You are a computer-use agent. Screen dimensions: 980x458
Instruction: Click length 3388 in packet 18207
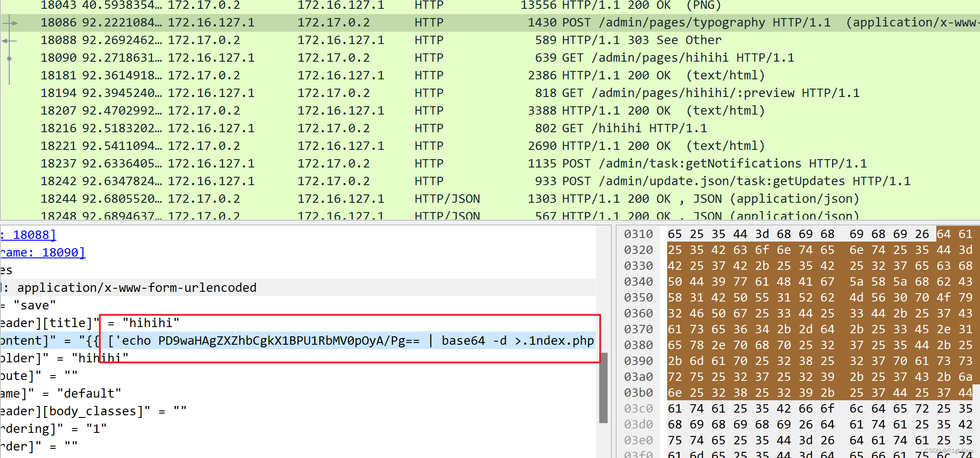(x=542, y=111)
